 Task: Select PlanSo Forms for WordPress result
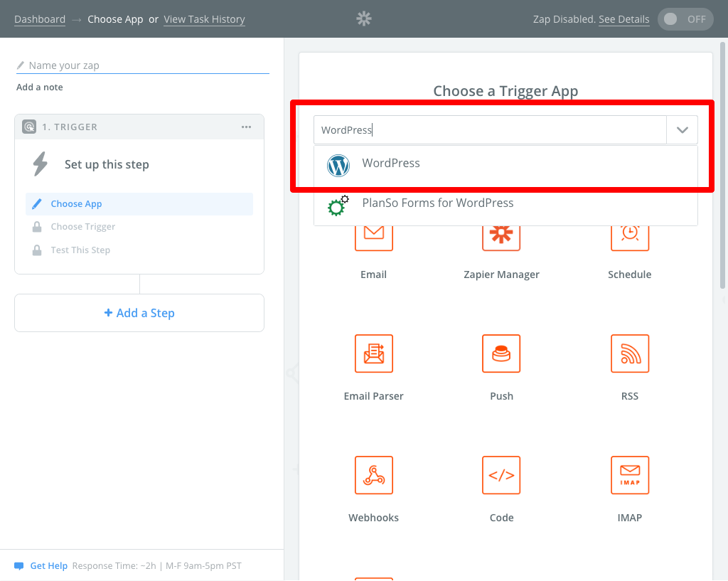(505, 205)
